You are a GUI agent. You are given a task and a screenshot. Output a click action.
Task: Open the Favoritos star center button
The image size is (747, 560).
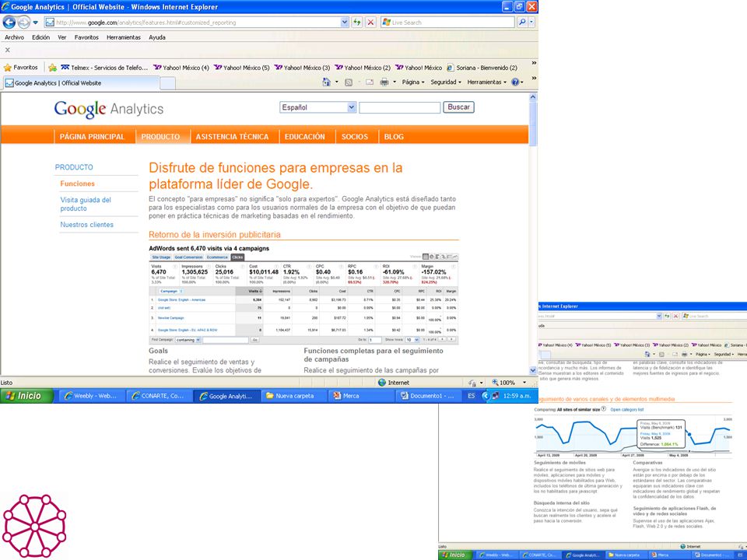point(20,68)
